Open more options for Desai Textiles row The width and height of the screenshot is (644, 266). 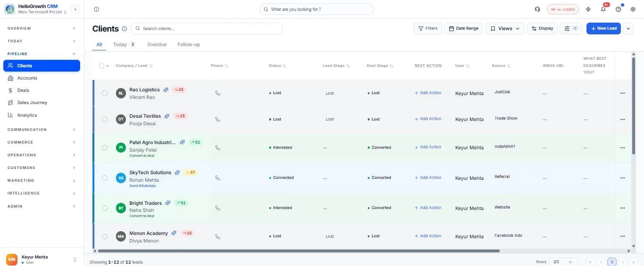coord(622,120)
